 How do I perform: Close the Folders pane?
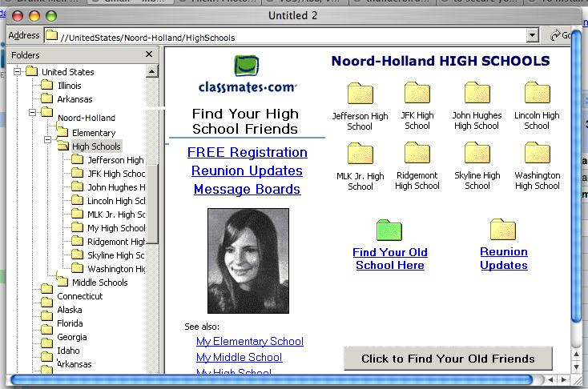(149, 54)
